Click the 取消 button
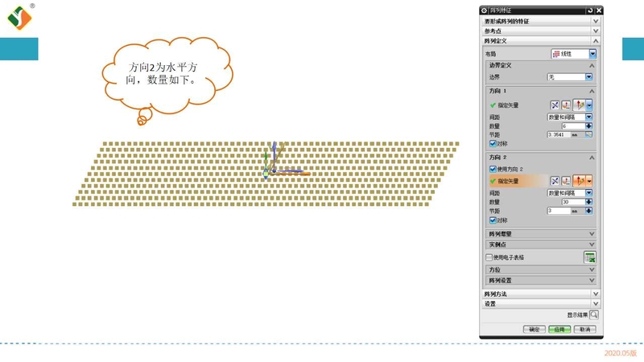644x362 pixels. pos(585,330)
